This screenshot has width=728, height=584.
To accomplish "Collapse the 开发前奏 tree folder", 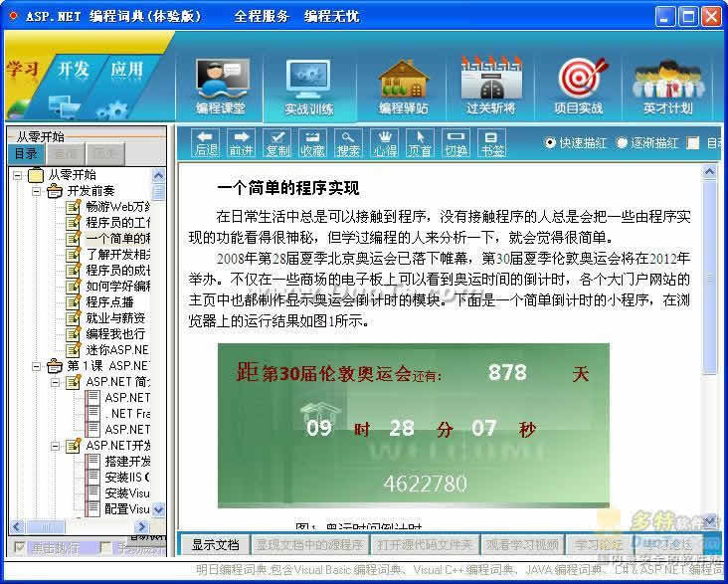I will pyautogui.click(x=36, y=191).
